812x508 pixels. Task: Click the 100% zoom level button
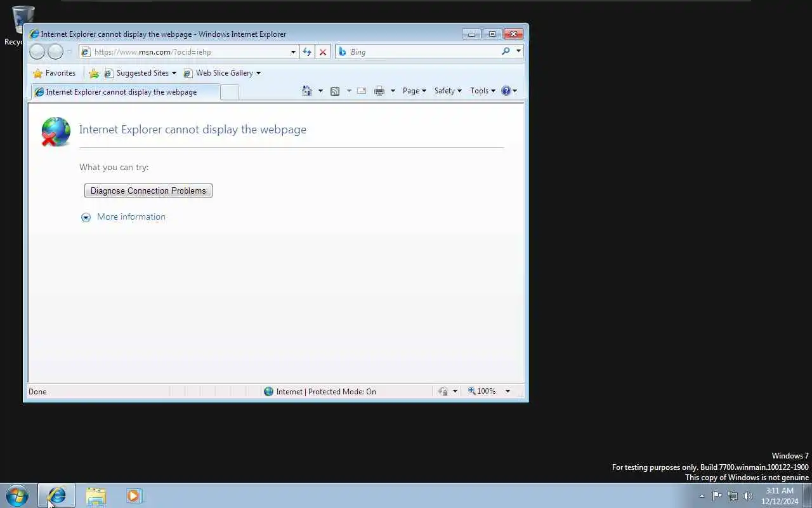482,391
